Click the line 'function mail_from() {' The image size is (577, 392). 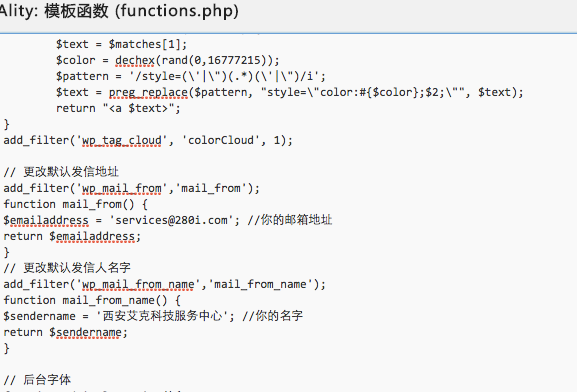coord(75,204)
